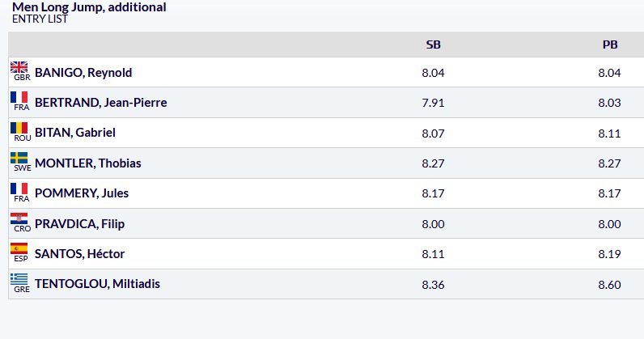Click the SB column header
Viewport: 644px width, 339px height.
pos(434,44)
